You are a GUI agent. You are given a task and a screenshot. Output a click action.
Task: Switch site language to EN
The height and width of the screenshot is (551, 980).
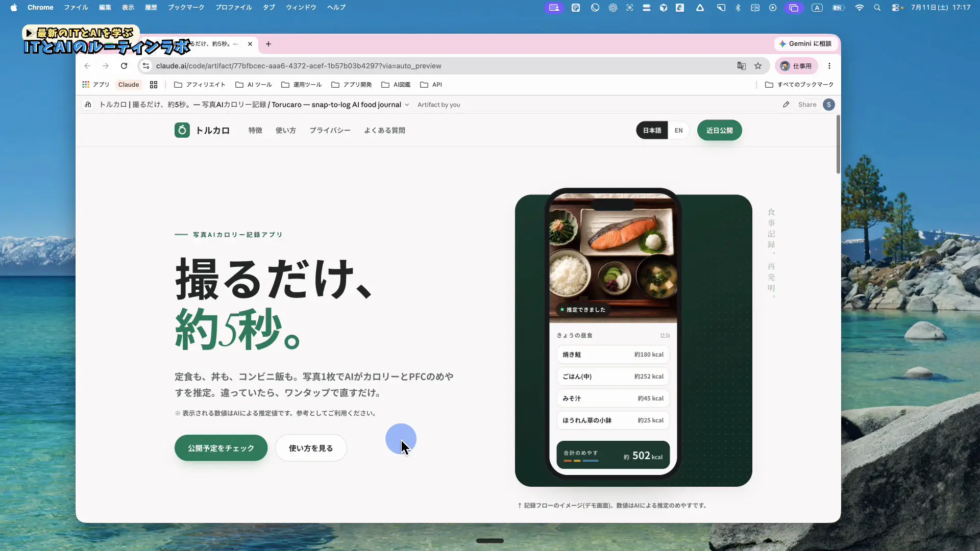[678, 131]
